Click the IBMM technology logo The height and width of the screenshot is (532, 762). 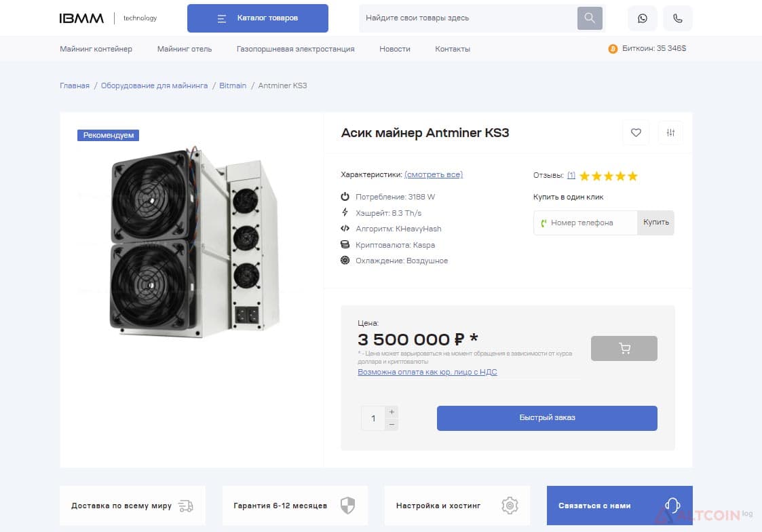coord(108,18)
